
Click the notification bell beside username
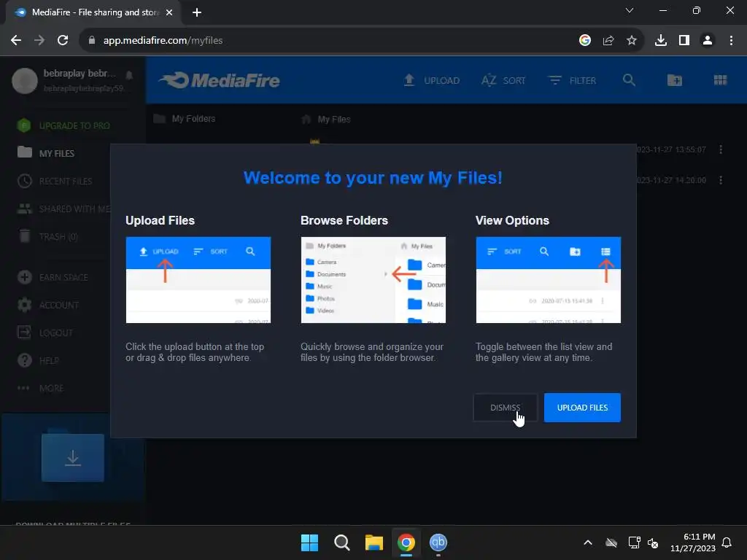click(x=129, y=75)
